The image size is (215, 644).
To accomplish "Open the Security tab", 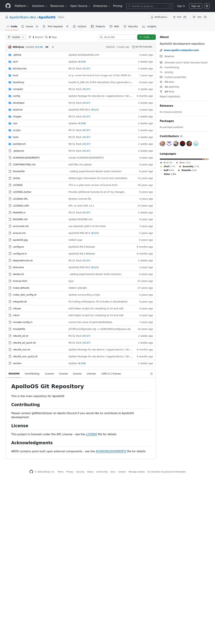I will coord(131,27).
